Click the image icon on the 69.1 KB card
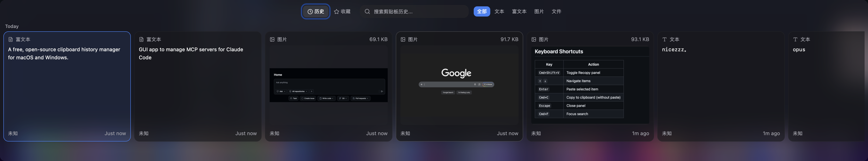Screen dimensions: 868x161 pyautogui.click(x=272, y=39)
